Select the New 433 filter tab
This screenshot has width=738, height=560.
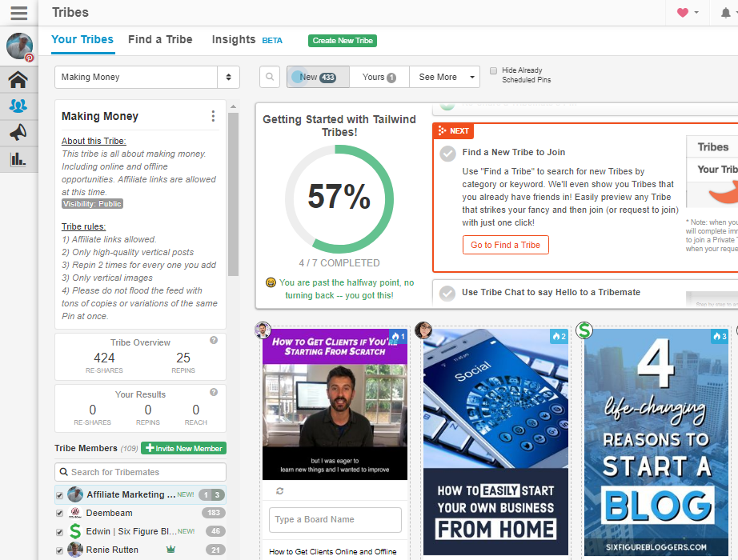click(x=318, y=77)
